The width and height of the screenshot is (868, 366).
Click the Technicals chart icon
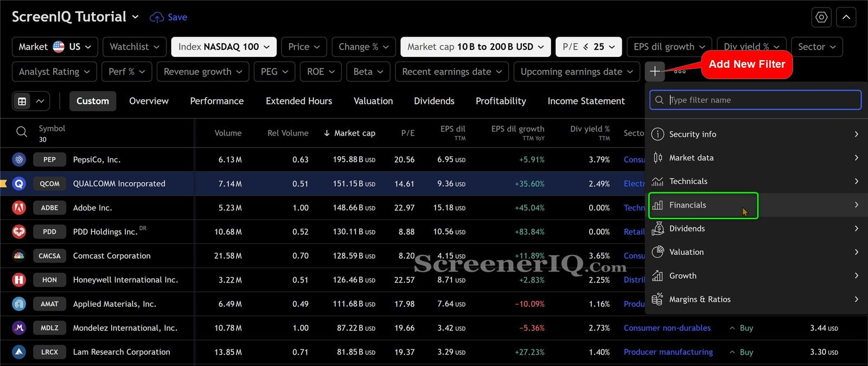658,181
